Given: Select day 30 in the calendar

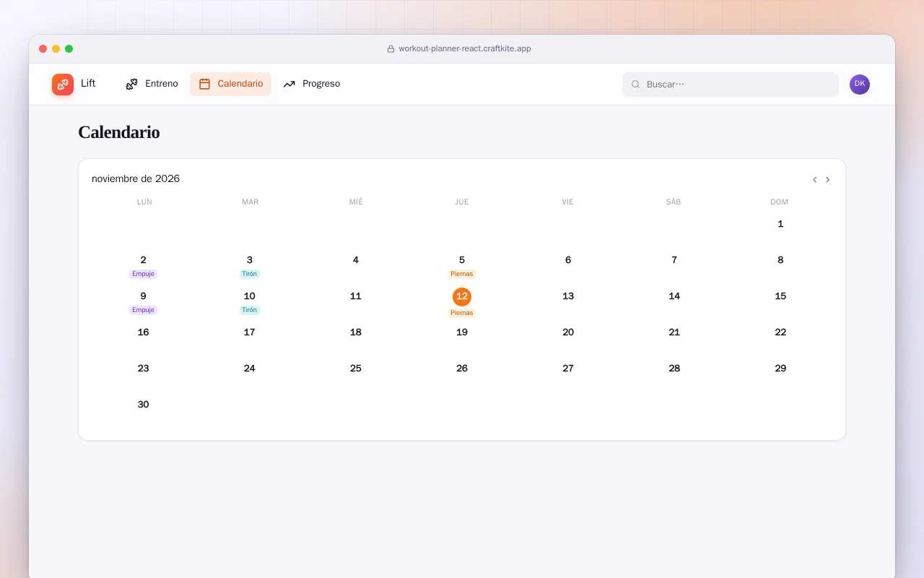Looking at the screenshot, I should [143, 405].
